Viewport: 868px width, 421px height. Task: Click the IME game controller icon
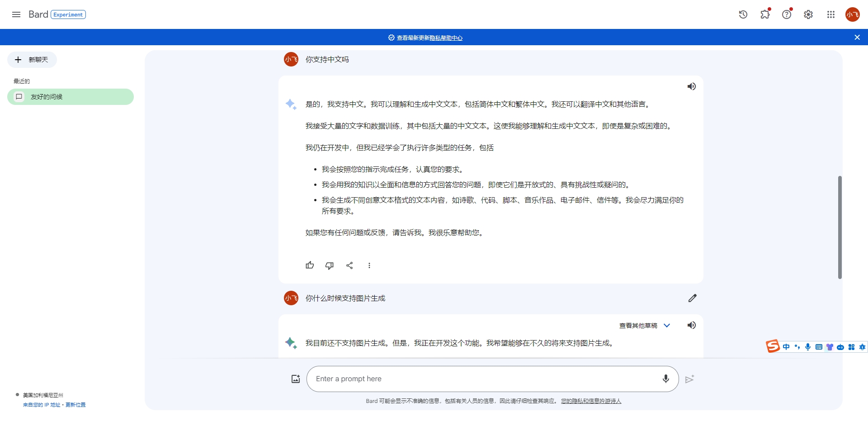(x=840, y=347)
